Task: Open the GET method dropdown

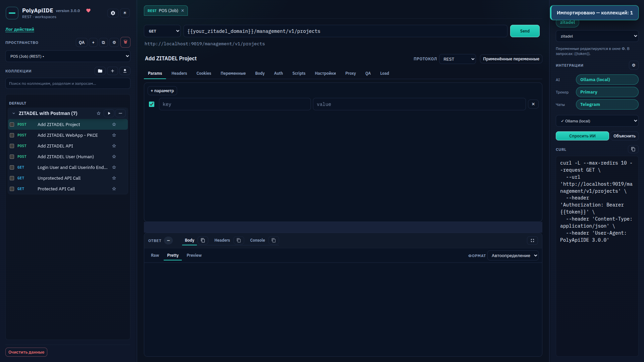Action: coord(162,31)
